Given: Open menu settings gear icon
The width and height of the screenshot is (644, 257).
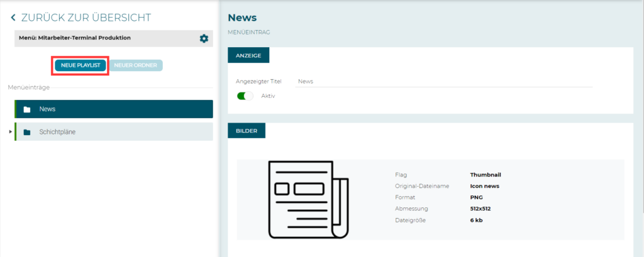Looking at the screenshot, I should 204,38.
